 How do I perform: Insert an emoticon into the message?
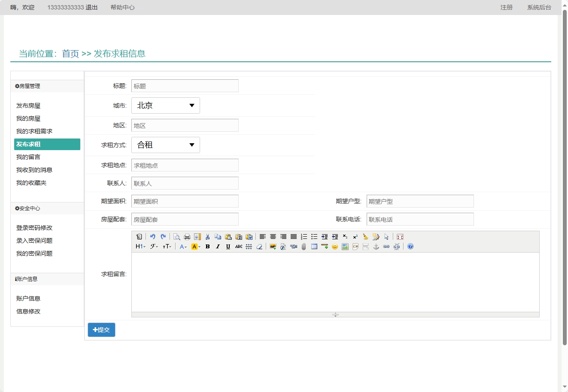[x=334, y=246]
